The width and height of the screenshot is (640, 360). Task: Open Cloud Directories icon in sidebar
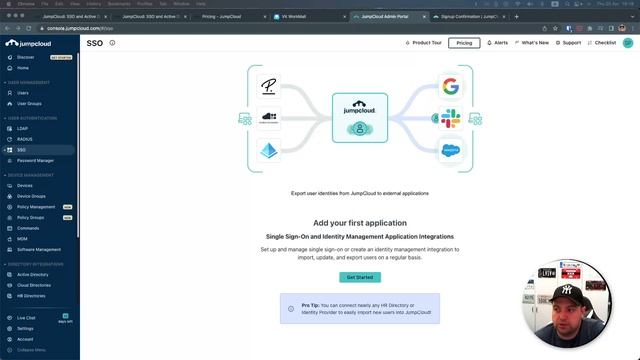[10, 285]
